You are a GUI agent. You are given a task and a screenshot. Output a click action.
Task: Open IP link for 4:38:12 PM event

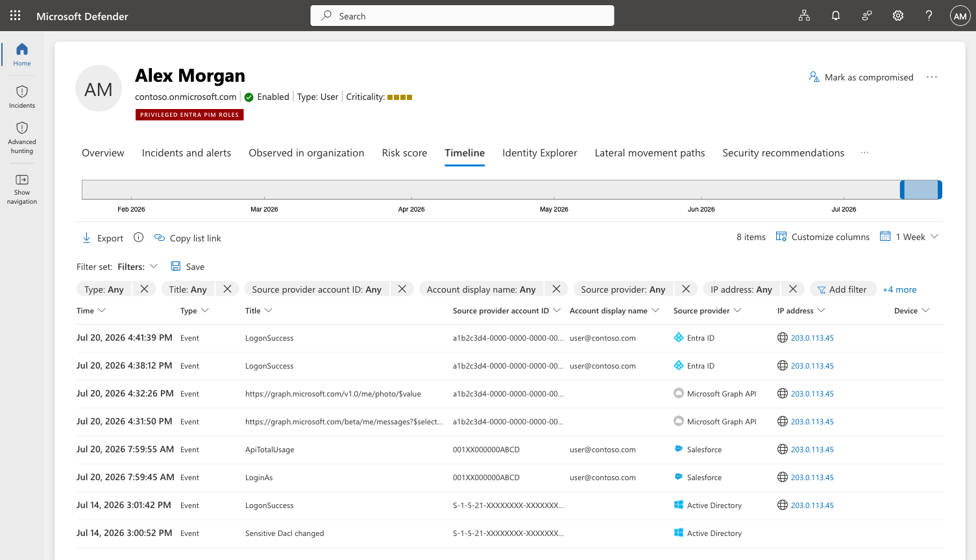[812, 366]
